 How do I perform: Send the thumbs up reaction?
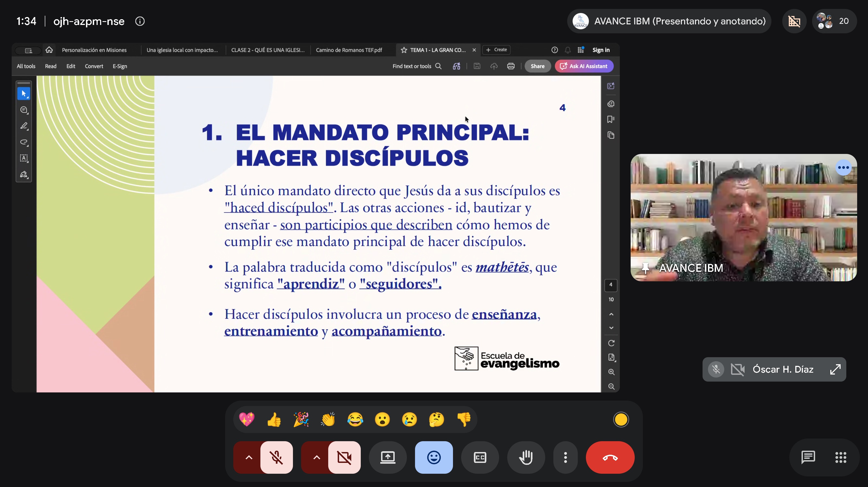point(274,419)
